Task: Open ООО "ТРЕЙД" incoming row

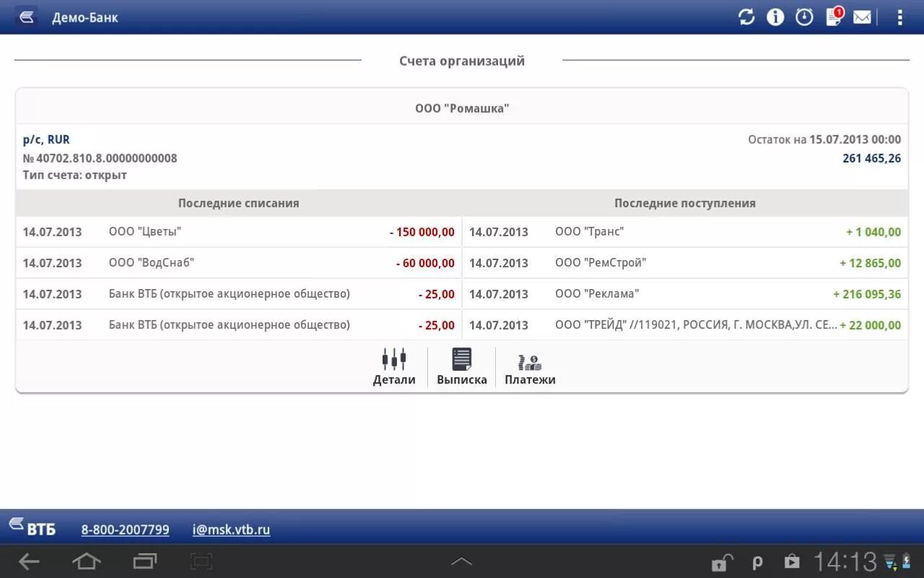Action: (x=685, y=325)
